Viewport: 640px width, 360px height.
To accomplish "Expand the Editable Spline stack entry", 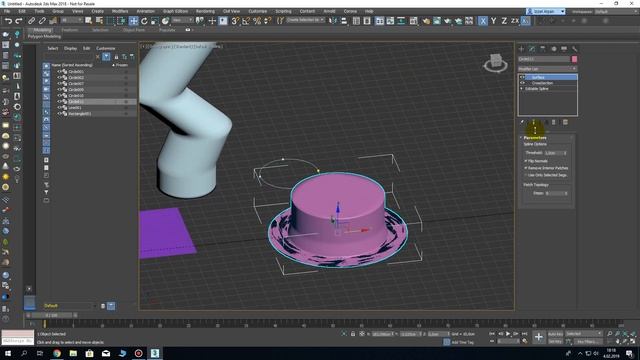I will click(x=522, y=89).
